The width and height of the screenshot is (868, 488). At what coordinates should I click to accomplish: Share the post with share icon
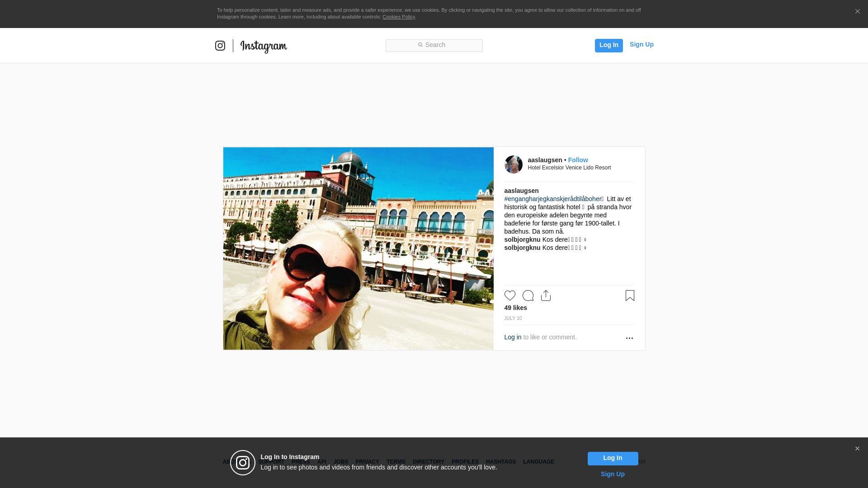click(x=546, y=296)
